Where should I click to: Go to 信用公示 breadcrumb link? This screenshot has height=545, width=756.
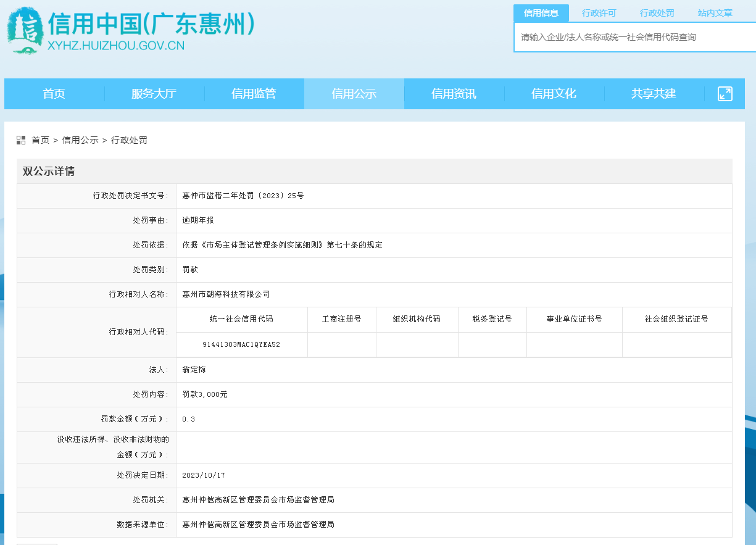tap(80, 140)
